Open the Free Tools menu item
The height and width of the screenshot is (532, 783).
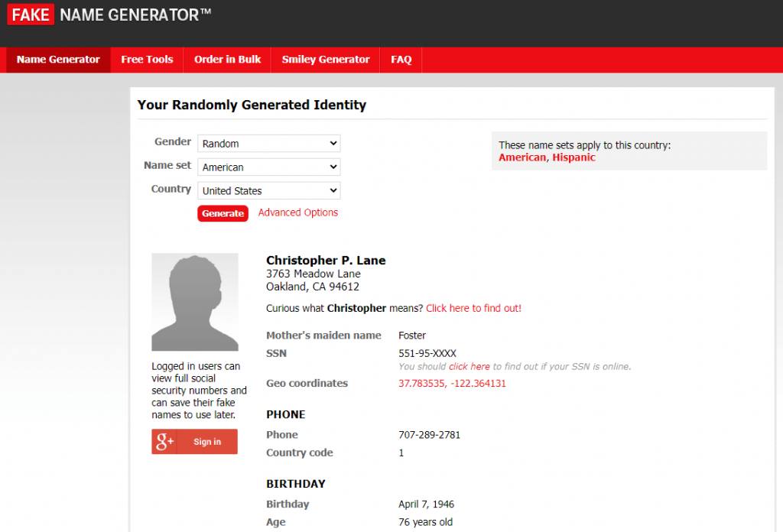(147, 60)
